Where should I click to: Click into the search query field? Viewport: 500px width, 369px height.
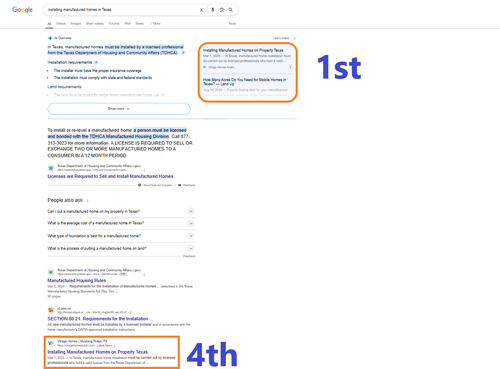pos(122,10)
